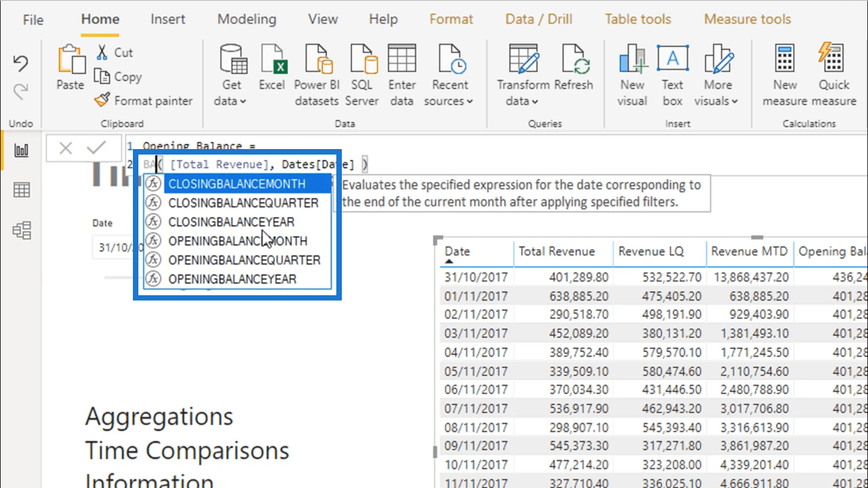
Task: Click Revenue LQ value 323,208.00
Action: 672,465
